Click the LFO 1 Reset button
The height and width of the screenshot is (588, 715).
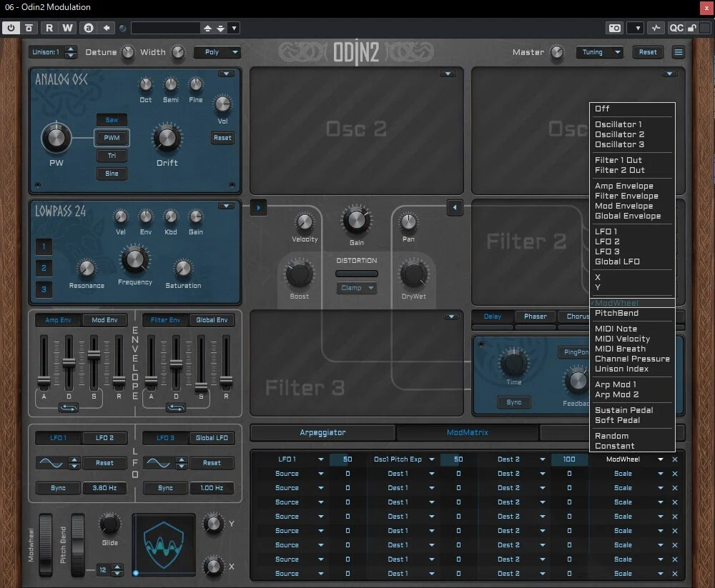pyautogui.click(x=104, y=463)
